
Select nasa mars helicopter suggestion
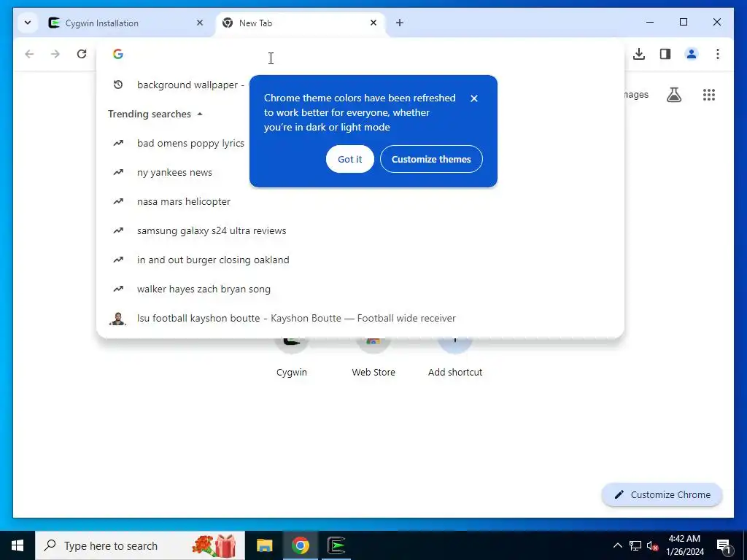(360, 201)
